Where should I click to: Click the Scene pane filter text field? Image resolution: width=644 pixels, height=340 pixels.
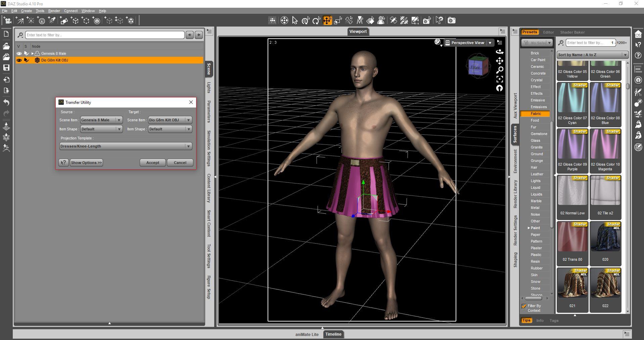coord(105,35)
